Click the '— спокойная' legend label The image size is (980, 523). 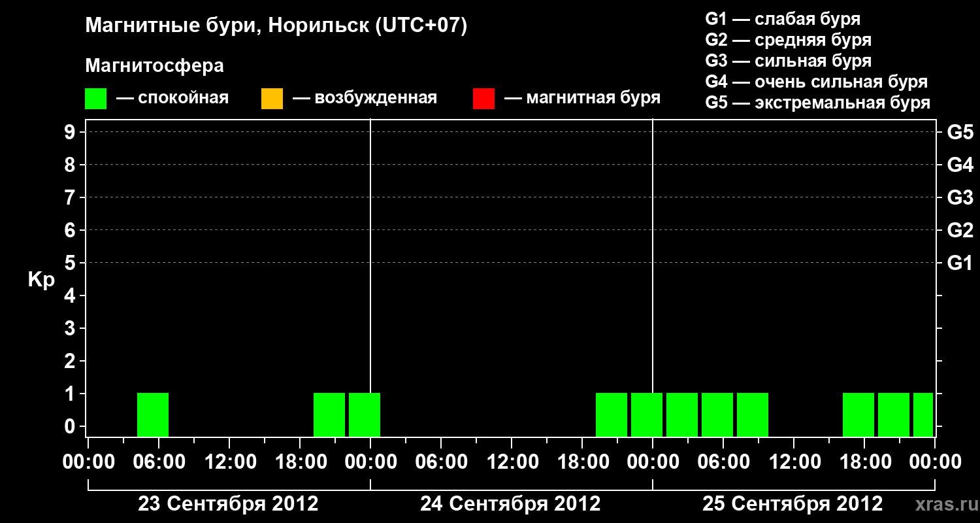tap(172, 98)
